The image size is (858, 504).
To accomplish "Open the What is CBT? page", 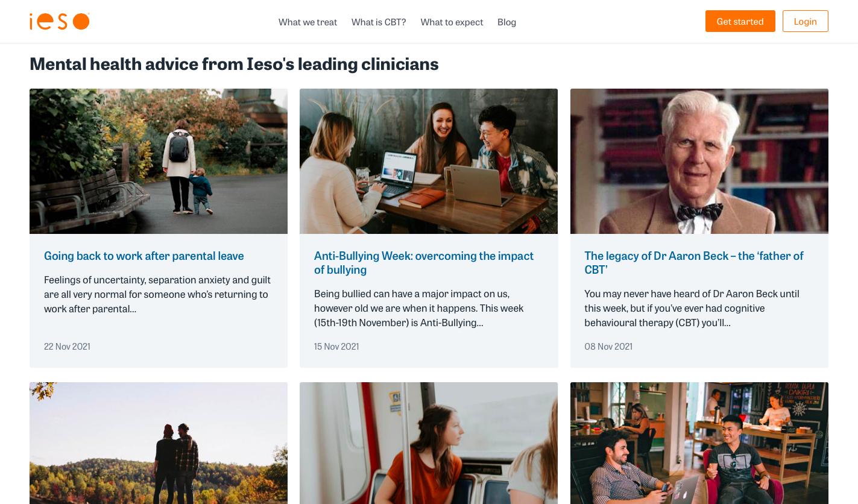I will (x=379, y=22).
